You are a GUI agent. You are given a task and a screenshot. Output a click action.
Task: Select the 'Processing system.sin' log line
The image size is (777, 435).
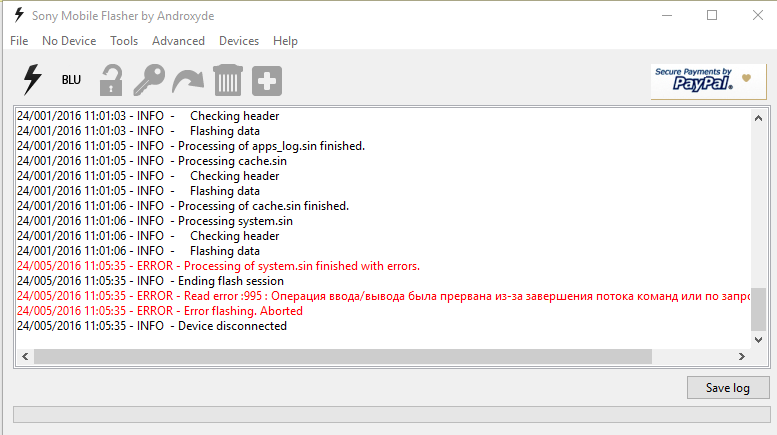pyautogui.click(x=155, y=220)
